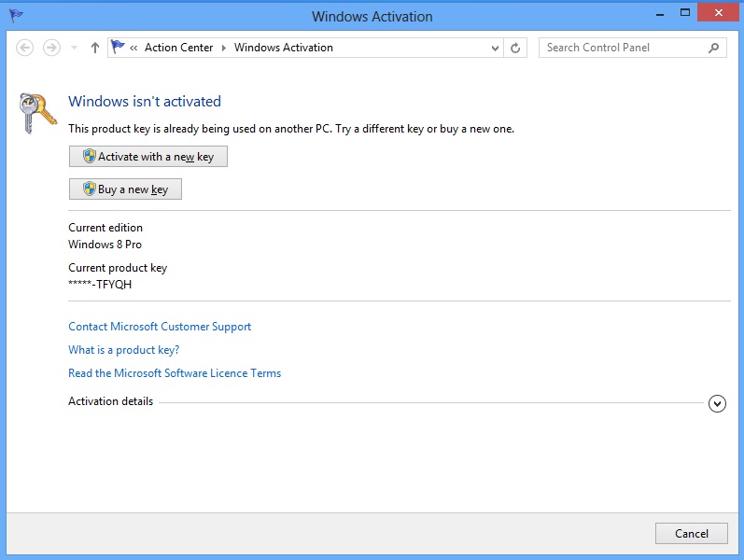The height and width of the screenshot is (560, 744).
Task: Minimize the Windows Activation window
Action: click(660, 14)
